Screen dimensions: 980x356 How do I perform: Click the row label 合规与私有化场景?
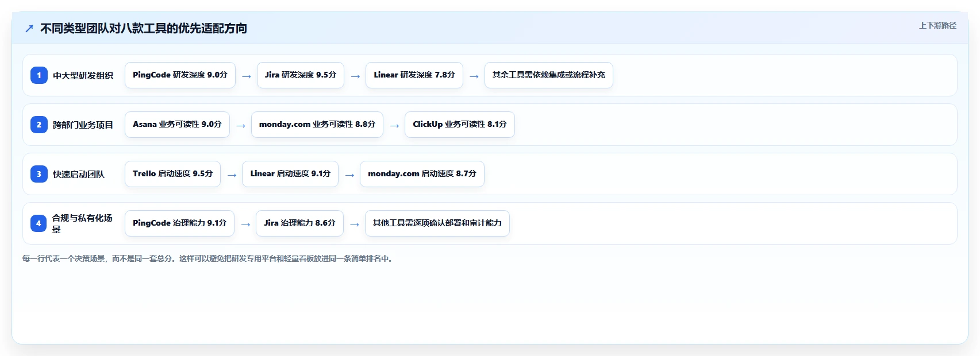click(83, 224)
